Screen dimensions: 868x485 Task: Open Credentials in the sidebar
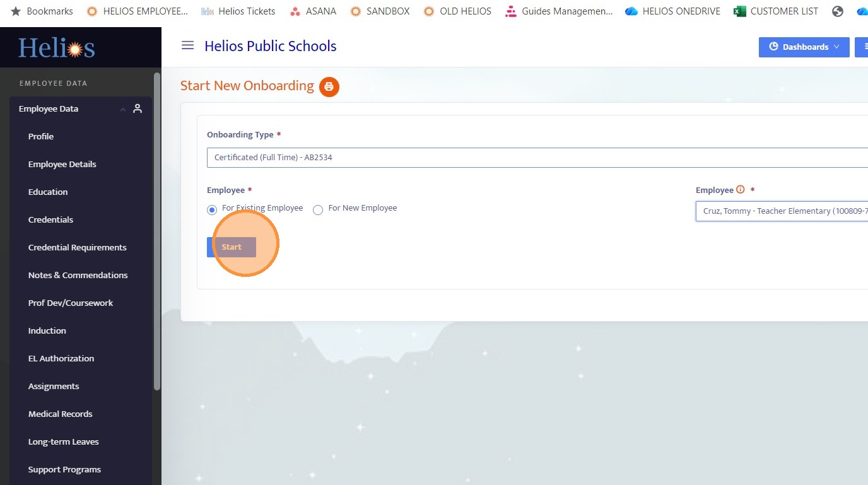pos(50,219)
